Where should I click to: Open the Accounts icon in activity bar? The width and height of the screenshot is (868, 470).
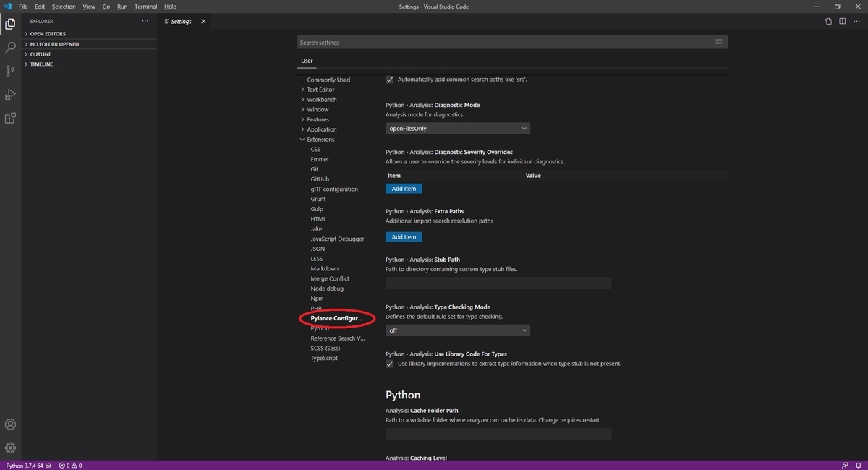pyautogui.click(x=10, y=424)
